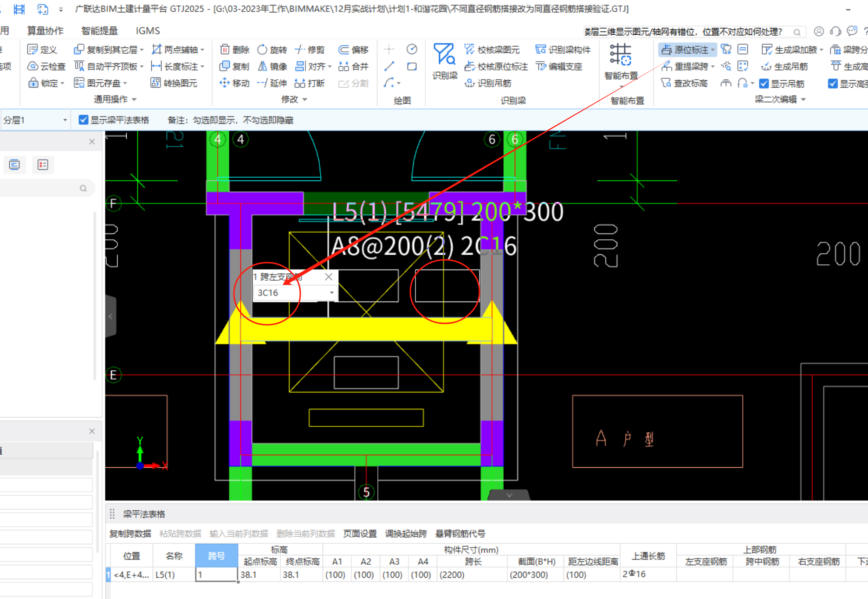Click 悬臂钢筋代号 cantilever rebar code
Image resolution: width=868 pixels, height=599 pixels.
tap(460, 534)
